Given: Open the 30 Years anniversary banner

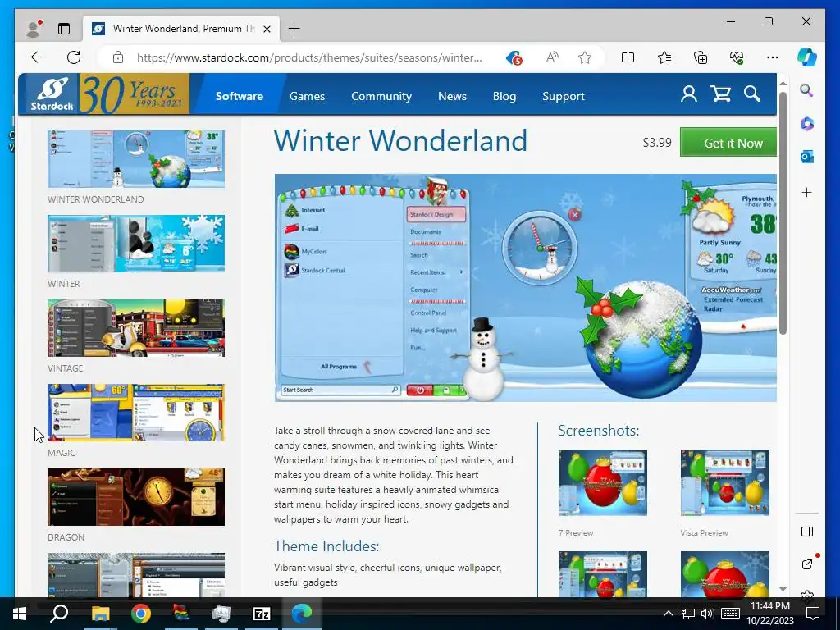Looking at the screenshot, I should click(x=135, y=94).
